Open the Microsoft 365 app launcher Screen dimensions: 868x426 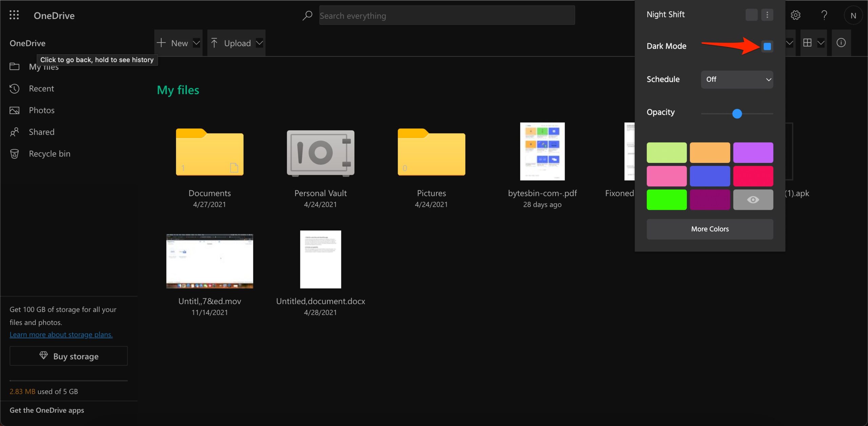point(14,15)
